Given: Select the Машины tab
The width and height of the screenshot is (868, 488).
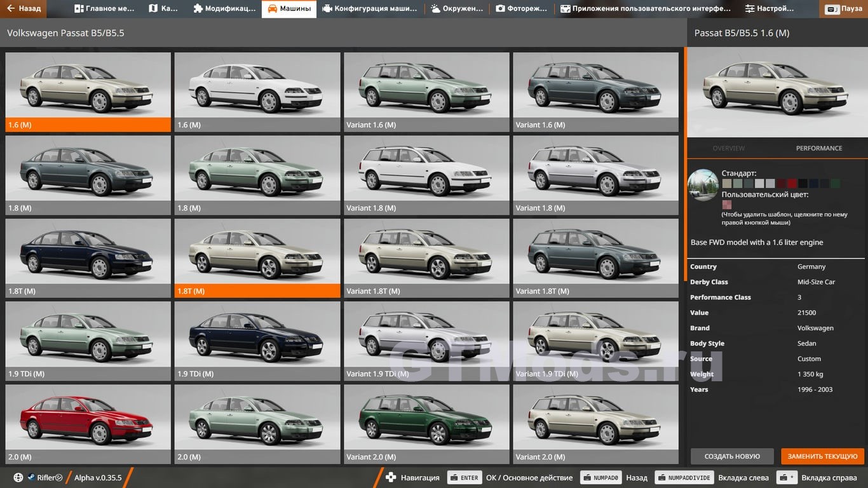Looking at the screenshot, I should [x=289, y=9].
